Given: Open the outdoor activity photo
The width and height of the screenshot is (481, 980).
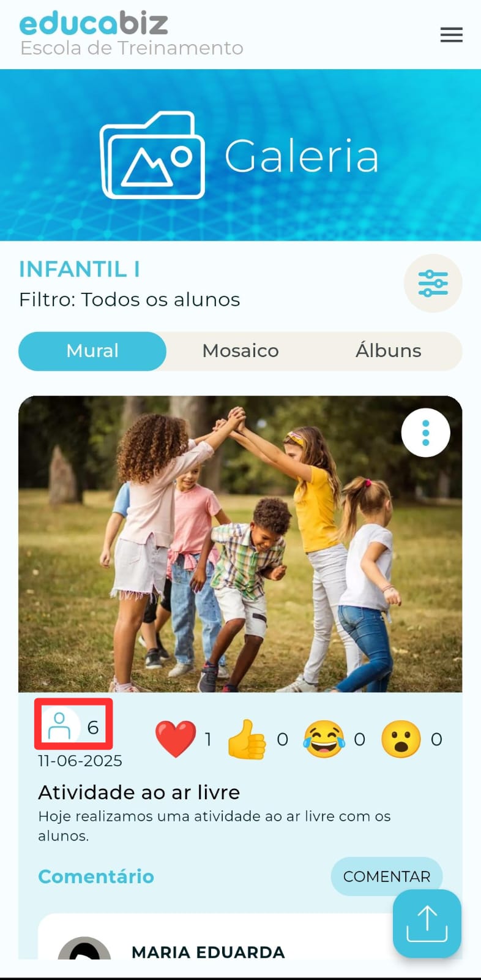Looking at the screenshot, I should (x=240, y=544).
